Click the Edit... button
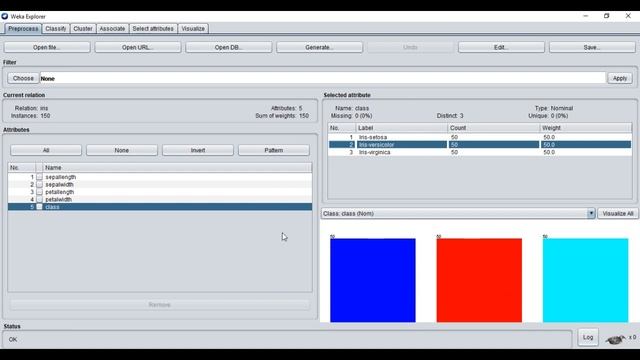Viewport: 640px width, 360px height. pos(501,47)
